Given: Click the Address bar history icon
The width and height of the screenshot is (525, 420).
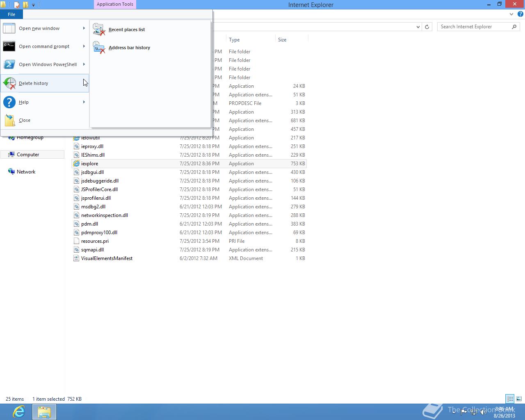Looking at the screenshot, I should pos(99,48).
